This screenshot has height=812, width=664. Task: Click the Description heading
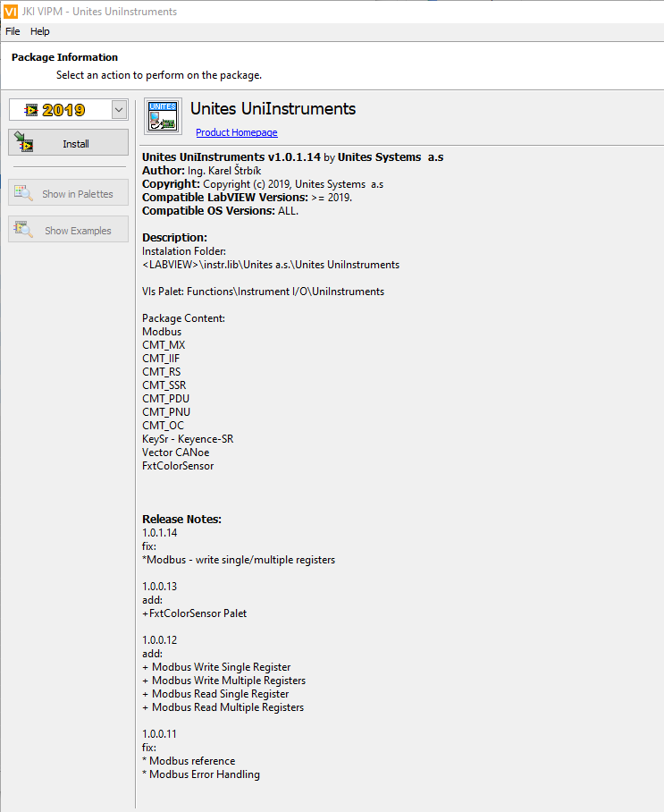[174, 238]
